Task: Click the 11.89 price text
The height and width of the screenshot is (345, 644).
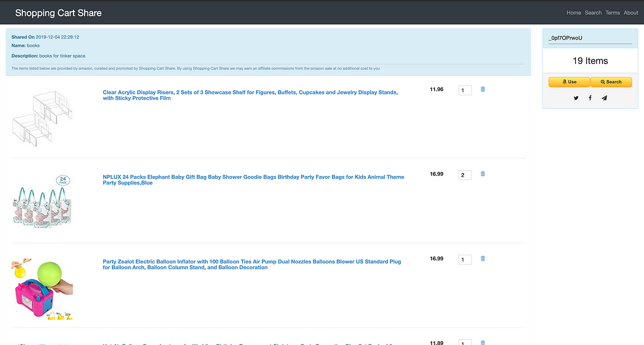Action: (x=436, y=343)
